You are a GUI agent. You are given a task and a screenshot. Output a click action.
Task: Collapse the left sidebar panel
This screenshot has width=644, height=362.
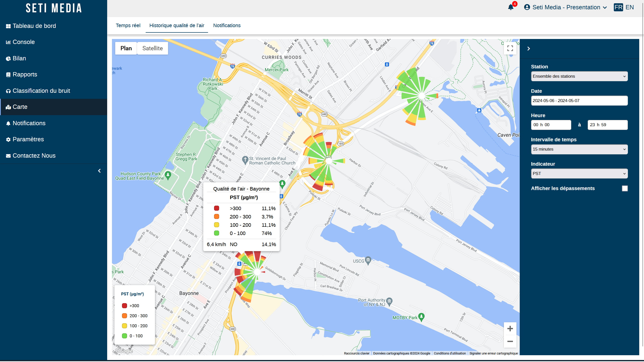pos(99,171)
